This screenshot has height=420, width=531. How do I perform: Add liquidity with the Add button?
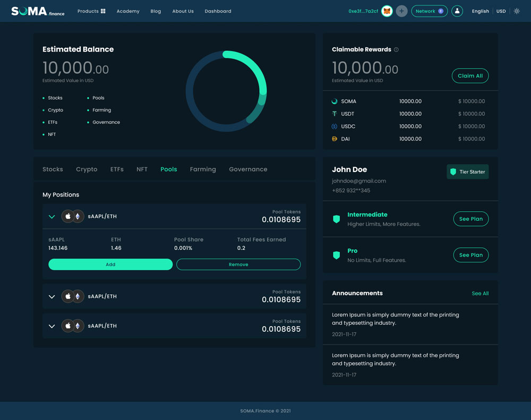110,264
